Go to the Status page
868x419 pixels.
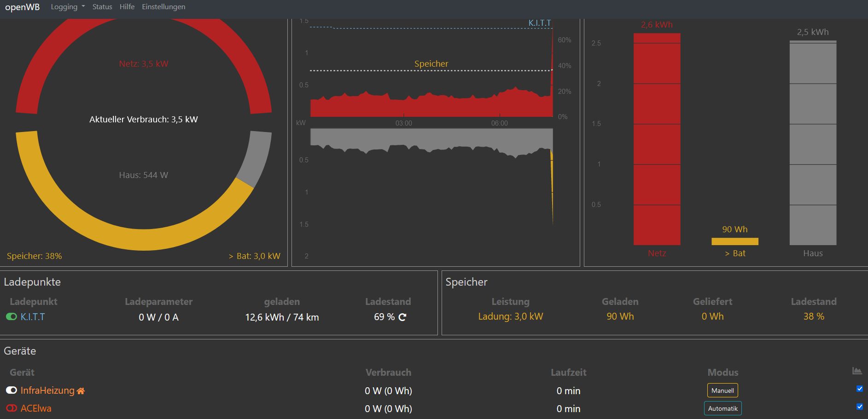[x=102, y=7]
